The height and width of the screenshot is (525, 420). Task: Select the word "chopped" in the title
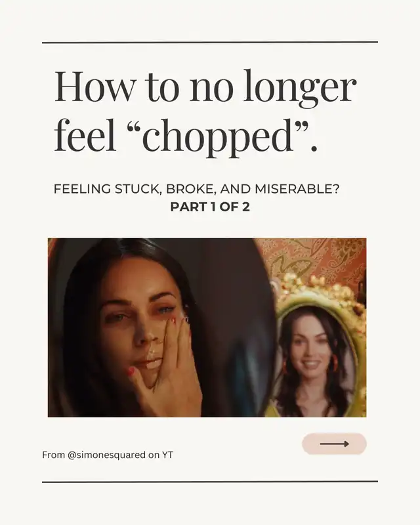(x=218, y=136)
